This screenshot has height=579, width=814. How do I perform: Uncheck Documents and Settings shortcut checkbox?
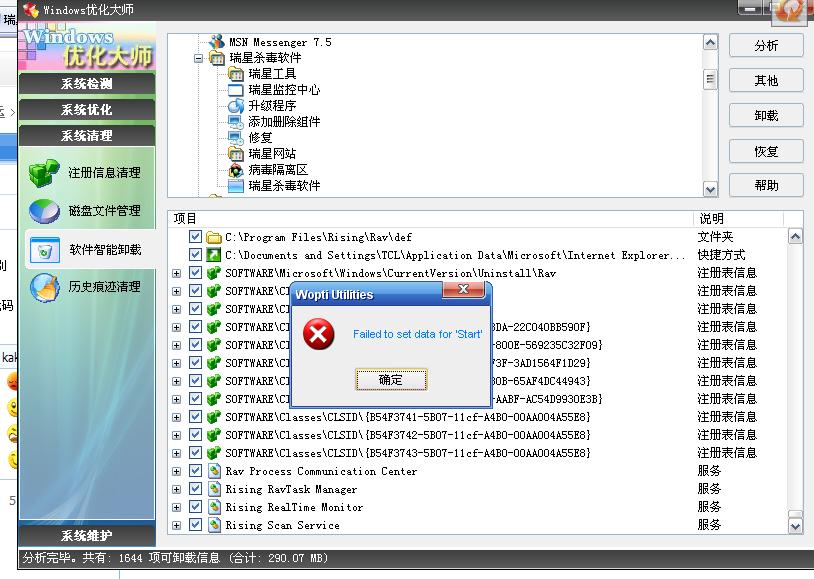point(195,255)
